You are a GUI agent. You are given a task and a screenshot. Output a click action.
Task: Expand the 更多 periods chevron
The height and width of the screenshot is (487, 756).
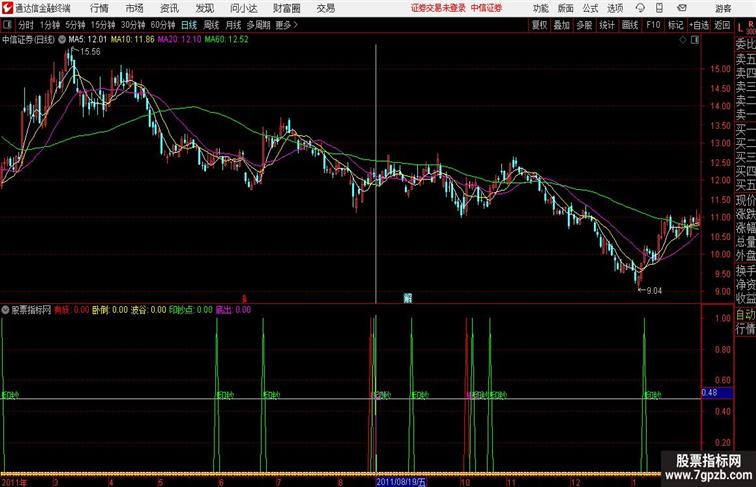click(x=296, y=25)
